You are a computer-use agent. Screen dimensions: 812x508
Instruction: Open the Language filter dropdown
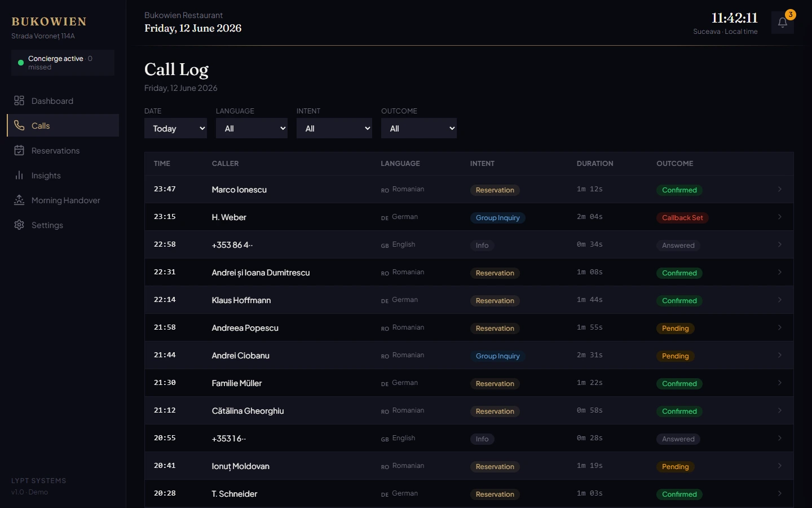coord(251,128)
